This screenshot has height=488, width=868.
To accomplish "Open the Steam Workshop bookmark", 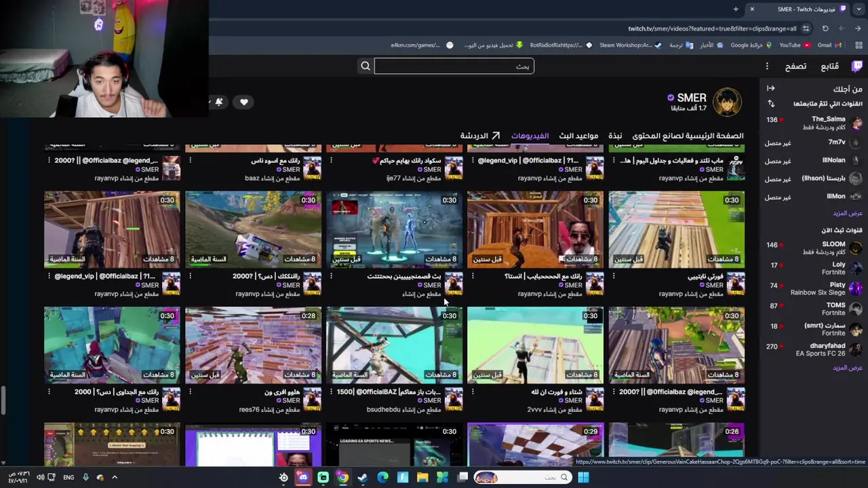I will click(630, 45).
